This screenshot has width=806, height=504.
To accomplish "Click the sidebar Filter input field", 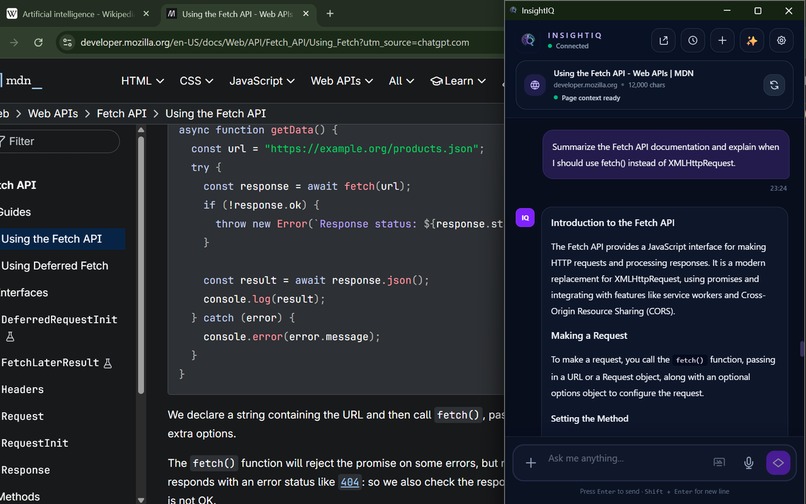I will point(60,141).
